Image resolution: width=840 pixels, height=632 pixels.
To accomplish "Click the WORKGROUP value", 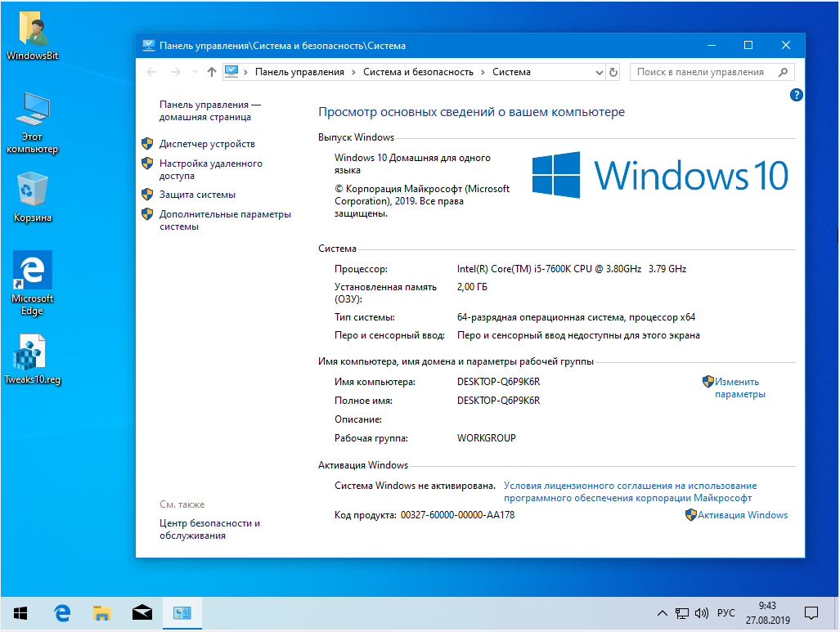I will click(486, 438).
